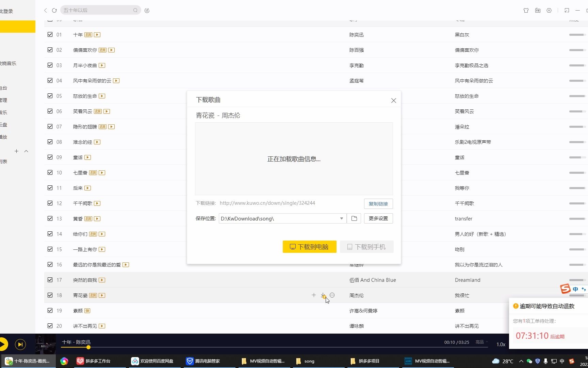Image resolution: width=588 pixels, height=368 pixels.
Task: Play the MV of 最远的你是我最近的爱
Action: pyautogui.click(x=126, y=265)
